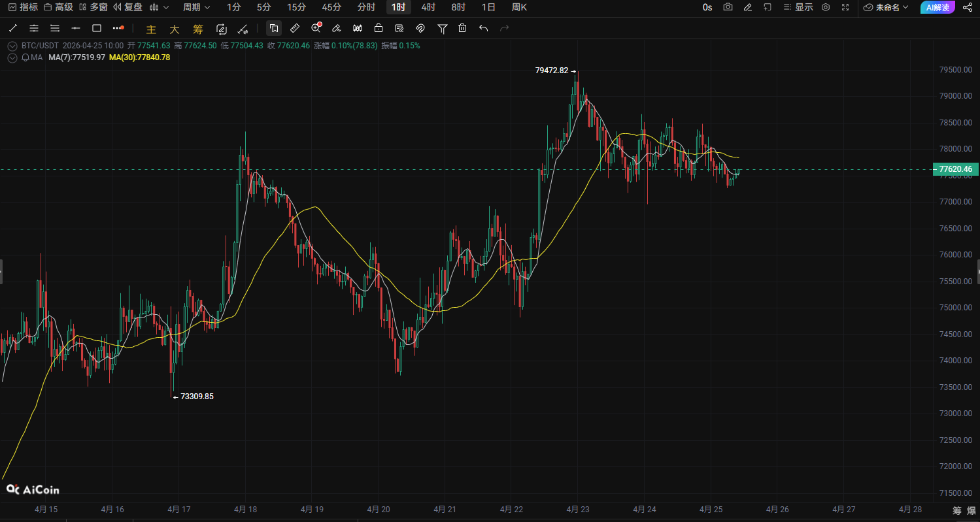Toggle the 筹 chip distribution overlay
The width and height of the screenshot is (980, 522).
198,29
